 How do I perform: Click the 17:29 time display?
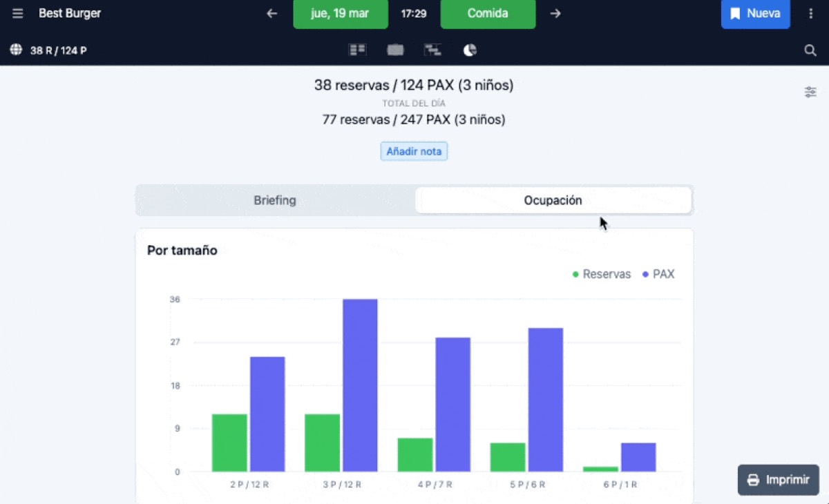[x=414, y=14]
